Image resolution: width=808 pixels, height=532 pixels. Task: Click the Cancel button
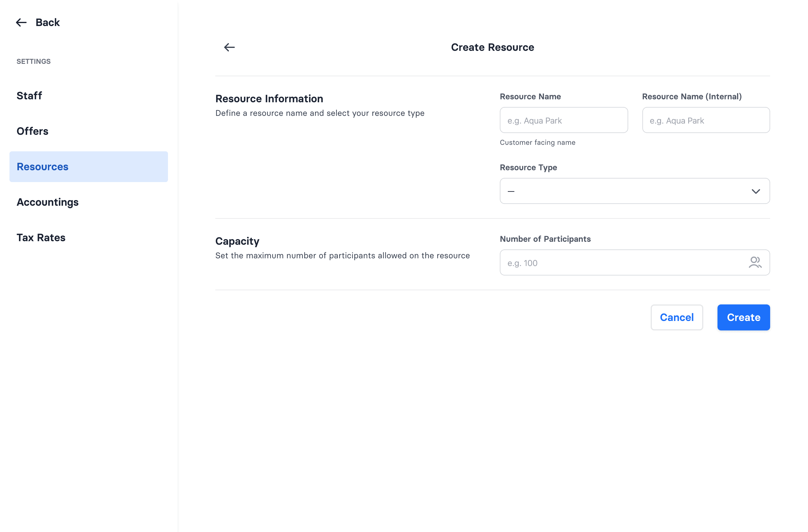(x=677, y=317)
